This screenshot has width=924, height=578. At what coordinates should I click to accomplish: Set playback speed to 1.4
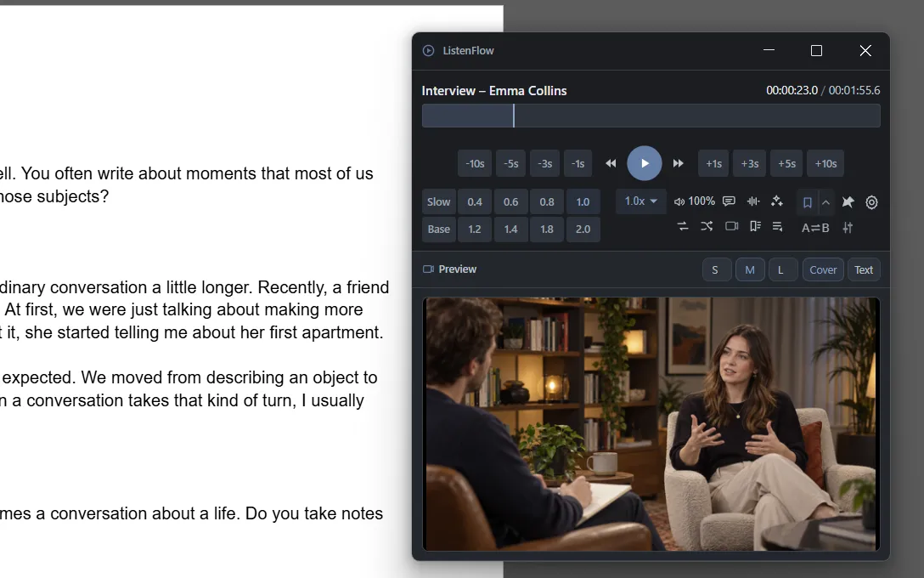coord(511,229)
